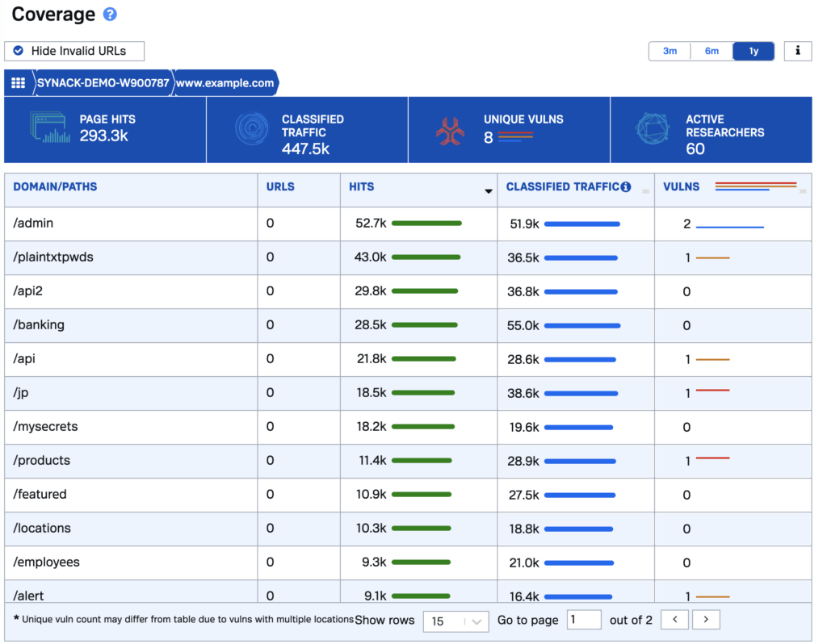Click the info button beside 1y
The image size is (827, 644).
tap(797, 51)
